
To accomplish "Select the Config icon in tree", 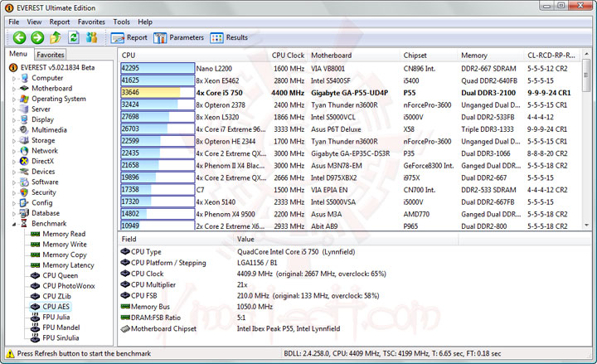I will tap(25, 203).
